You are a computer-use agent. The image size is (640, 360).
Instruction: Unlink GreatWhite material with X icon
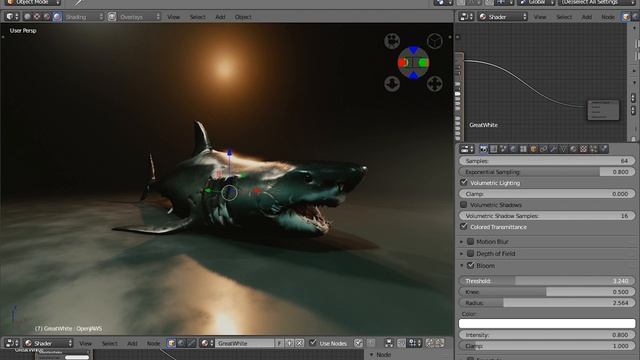299,343
